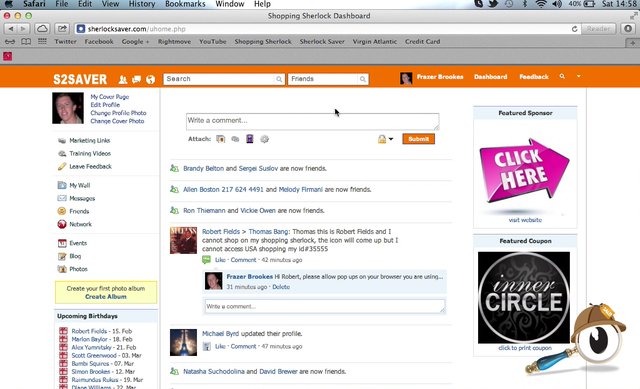
Task: Click Delete on Frazer Brookes' comment
Action: click(281, 287)
